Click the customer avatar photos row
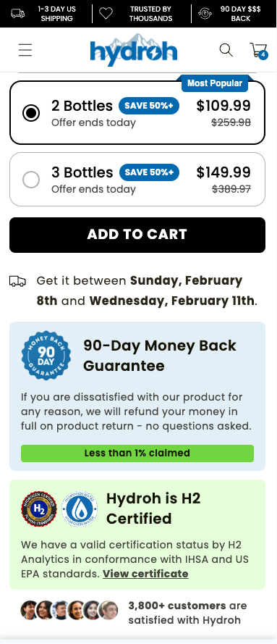 tap(69, 610)
